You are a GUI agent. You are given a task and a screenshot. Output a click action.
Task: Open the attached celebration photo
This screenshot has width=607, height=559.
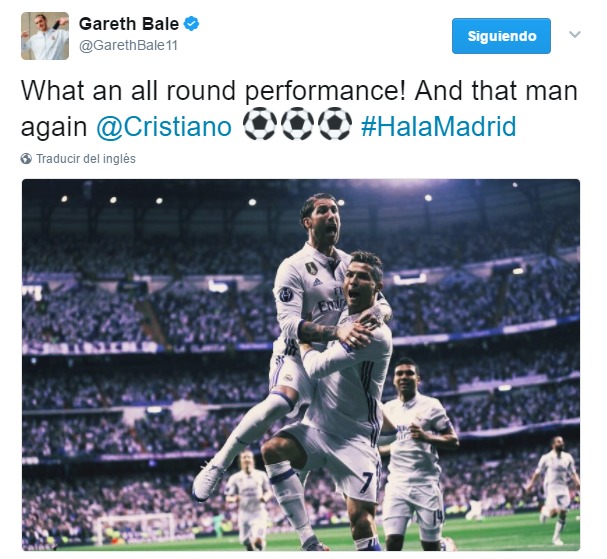pos(301,365)
